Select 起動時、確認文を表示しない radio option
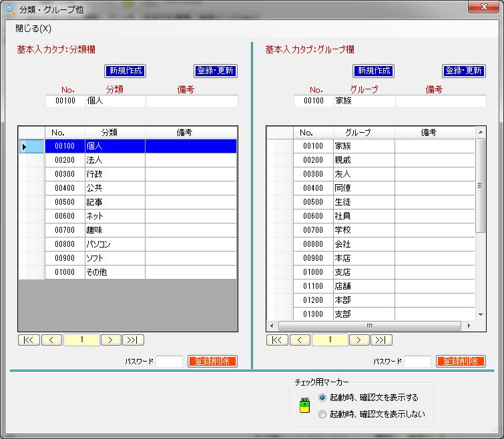Viewport: 504px width, 439px height. click(323, 414)
